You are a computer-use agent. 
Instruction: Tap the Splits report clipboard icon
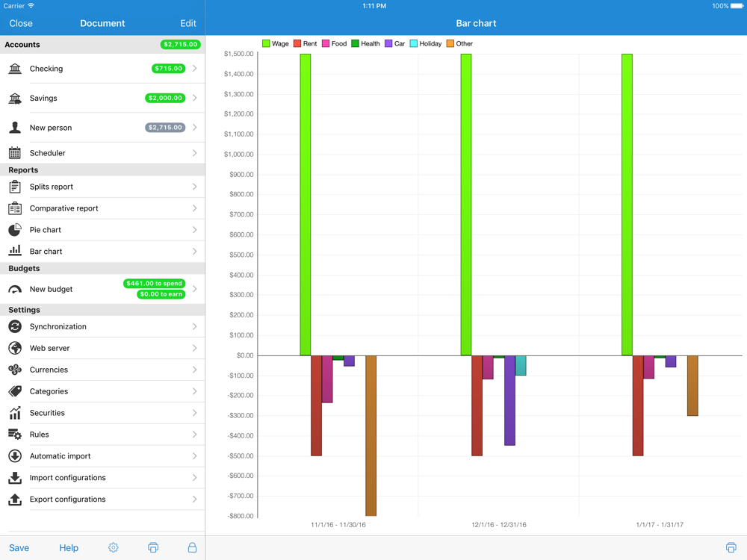click(x=15, y=187)
